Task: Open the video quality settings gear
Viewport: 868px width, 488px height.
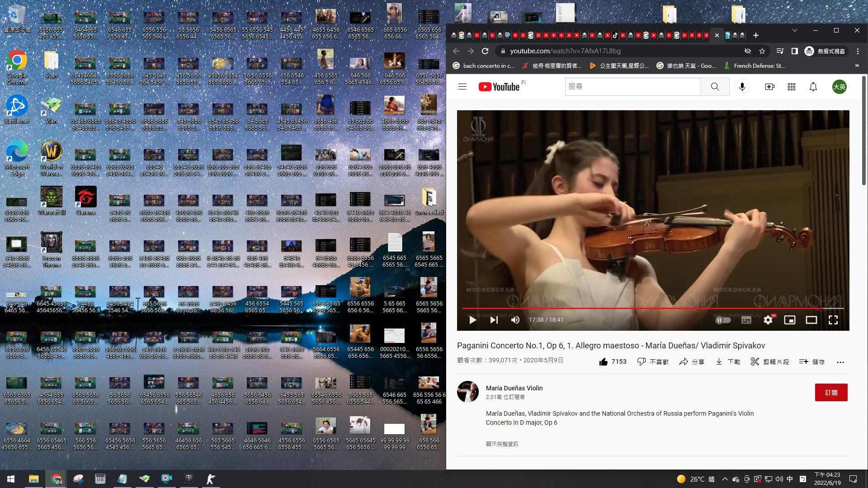Action: coord(768,320)
